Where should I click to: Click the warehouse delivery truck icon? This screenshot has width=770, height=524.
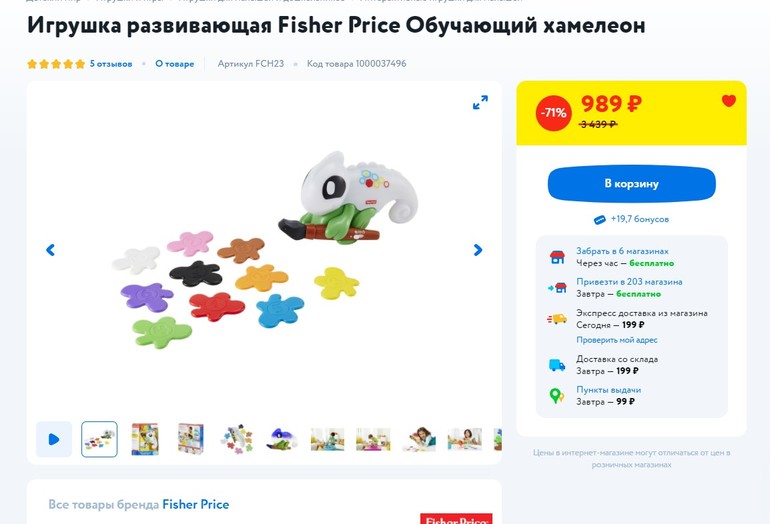pyautogui.click(x=557, y=366)
